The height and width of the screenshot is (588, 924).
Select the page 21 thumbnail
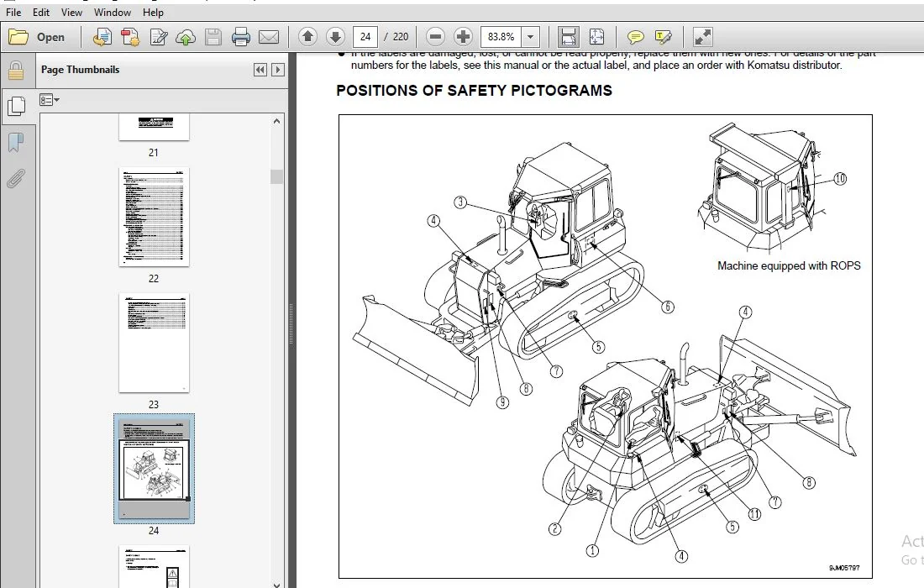[154, 128]
